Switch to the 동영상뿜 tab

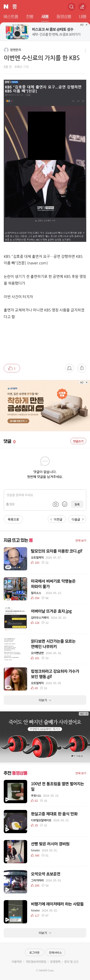(x=64, y=16)
